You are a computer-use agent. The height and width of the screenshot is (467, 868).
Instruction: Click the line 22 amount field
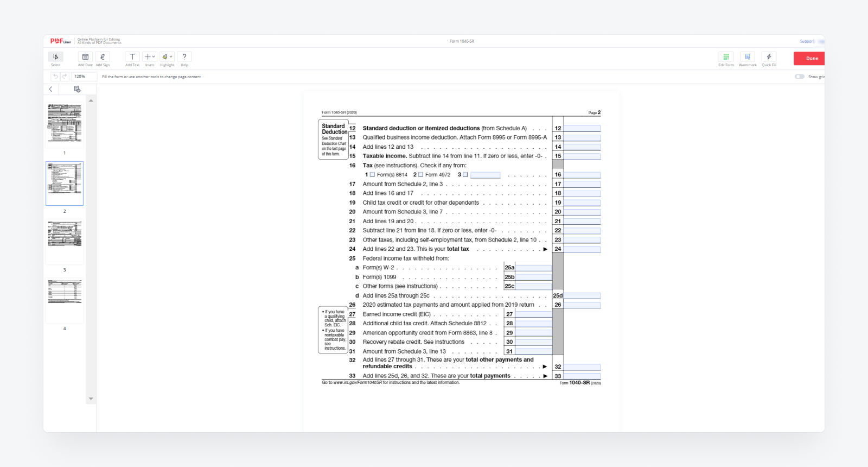(x=582, y=230)
